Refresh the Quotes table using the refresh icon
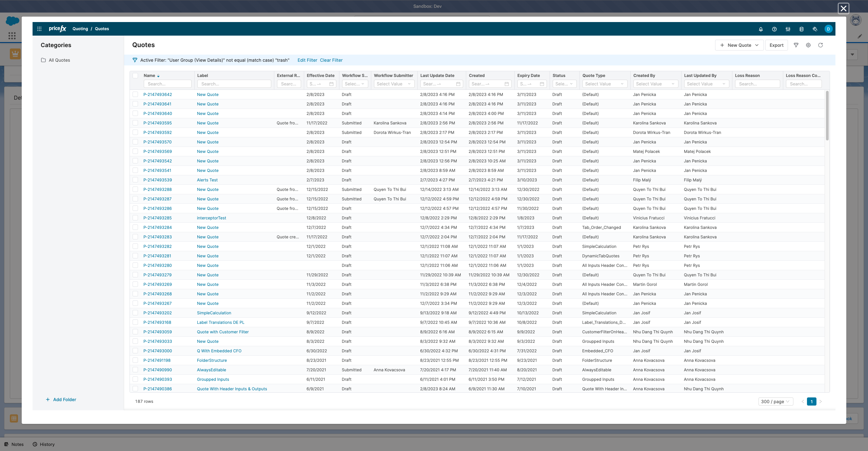Image resolution: width=868 pixels, height=451 pixels. point(821,45)
